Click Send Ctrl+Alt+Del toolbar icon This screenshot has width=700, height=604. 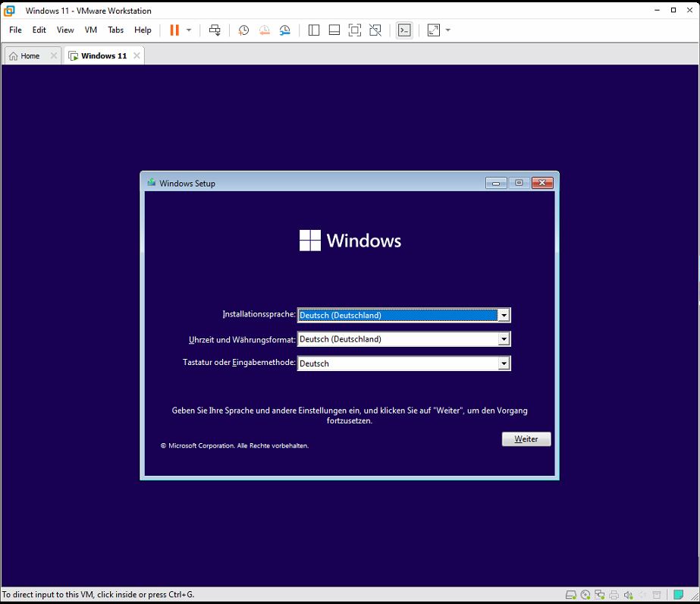coord(215,30)
